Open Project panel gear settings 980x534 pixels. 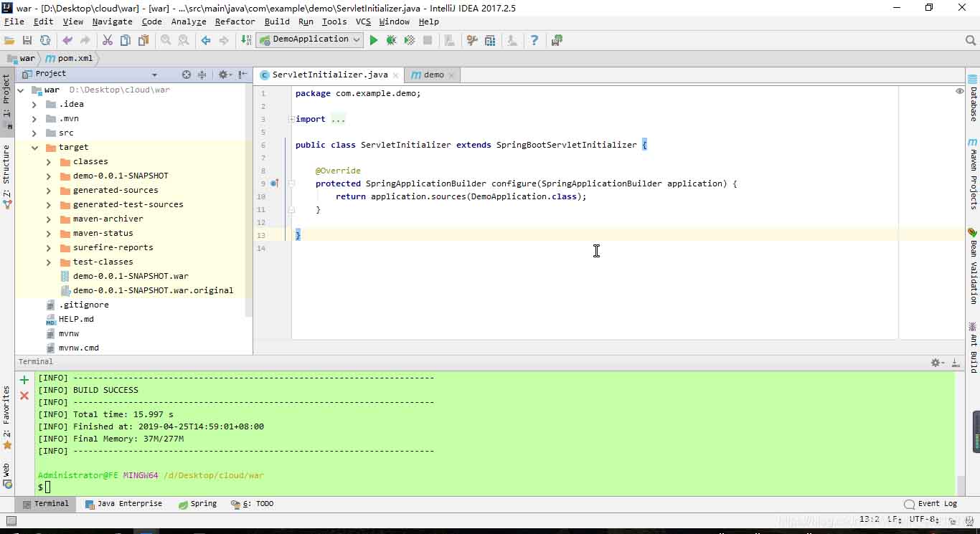pyautogui.click(x=224, y=75)
